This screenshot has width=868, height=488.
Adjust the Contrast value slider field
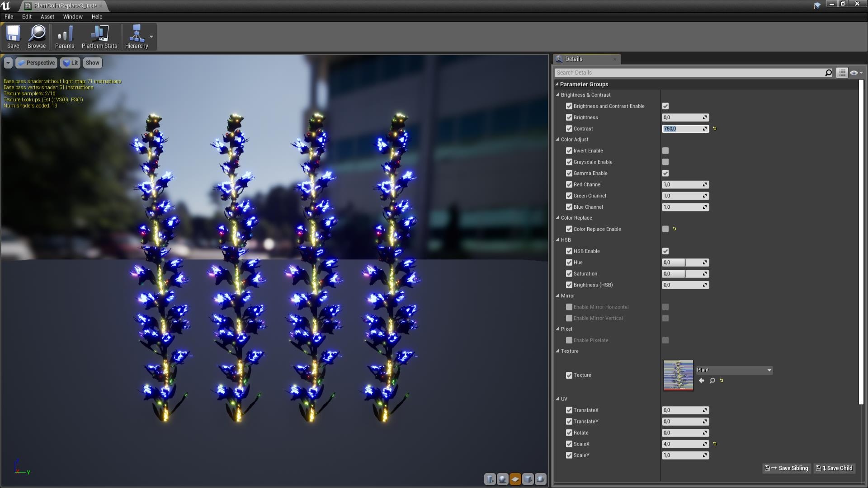(x=683, y=129)
